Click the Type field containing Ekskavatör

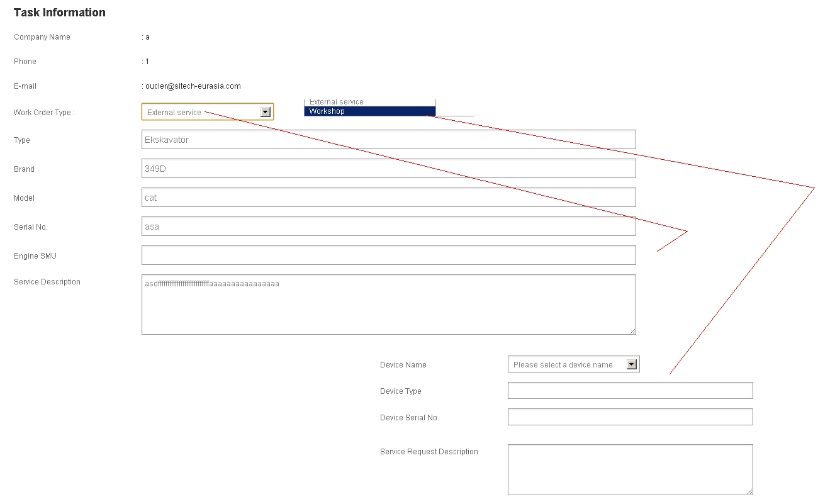[x=389, y=140]
